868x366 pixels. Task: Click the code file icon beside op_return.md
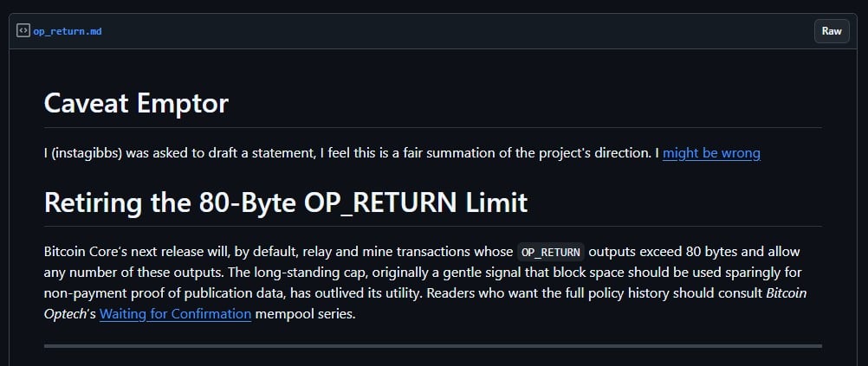click(x=23, y=30)
